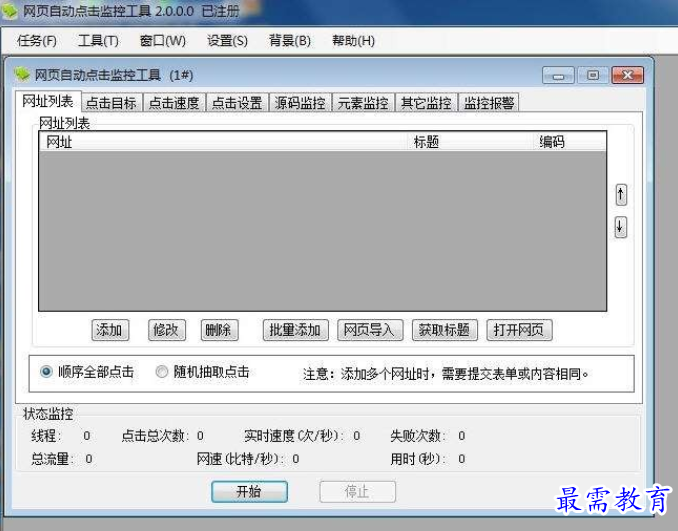Click the 停止 button
This screenshot has width=678, height=531.
click(x=358, y=492)
